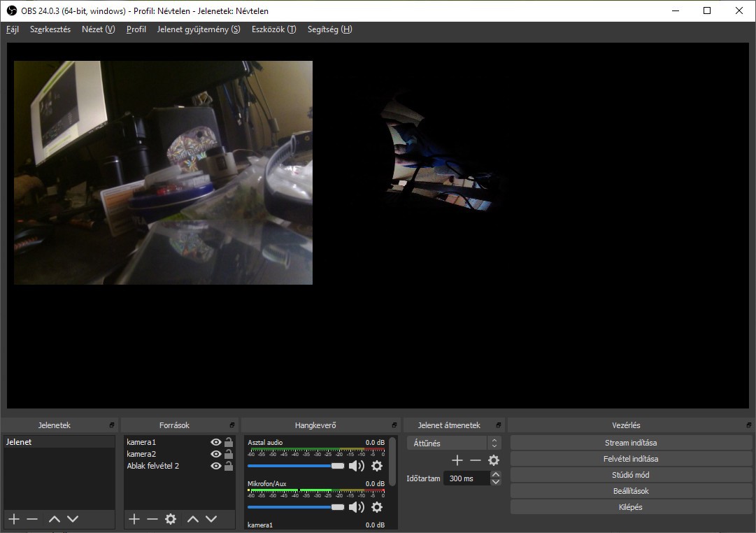The height and width of the screenshot is (533, 756).
Task: Click Kilépés to exit
Action: 631,507
